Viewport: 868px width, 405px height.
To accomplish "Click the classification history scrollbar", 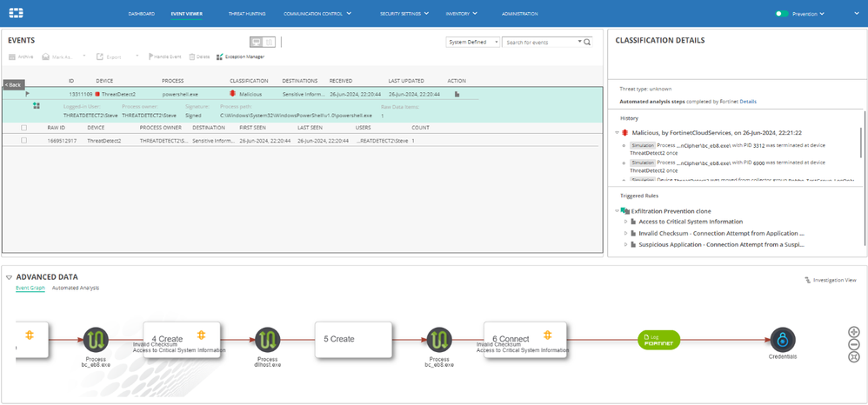I will [x=860, y=143].
